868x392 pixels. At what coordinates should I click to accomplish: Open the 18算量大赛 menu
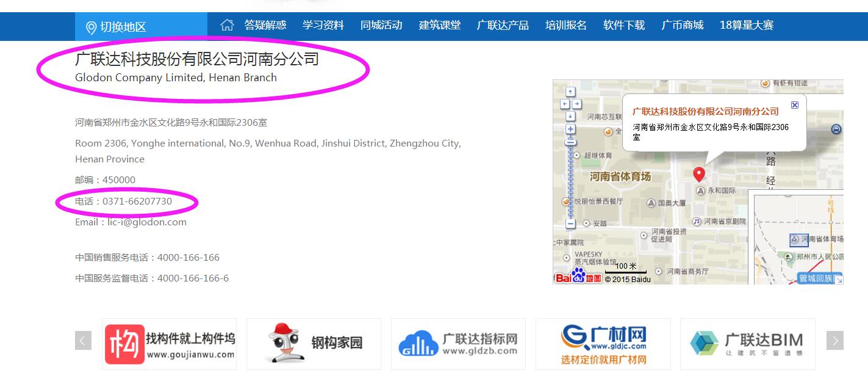(747, 25)
